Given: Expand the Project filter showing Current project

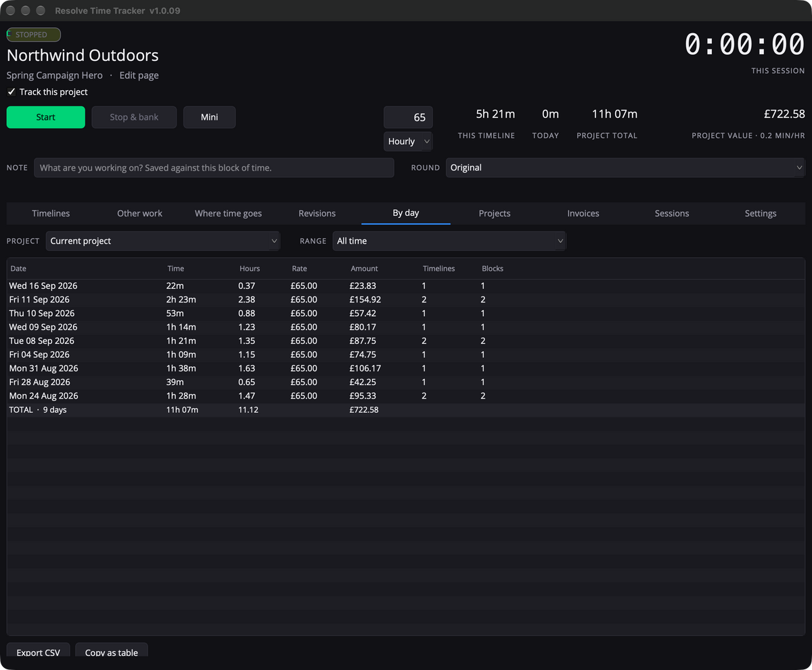Looking at the screenshot, I should [x=163, y=241].
